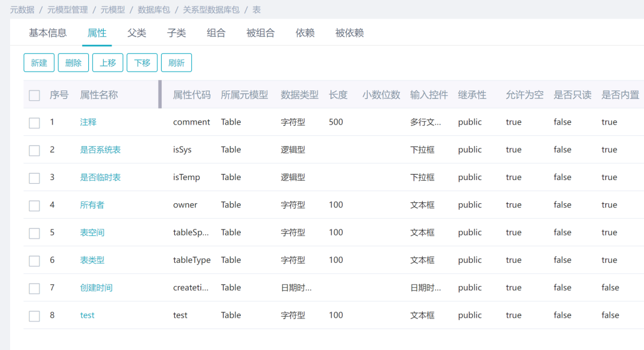This screenshot has width=644, height=350.
Task: Open the 注释 attribute link
Action: click(88, 122)
